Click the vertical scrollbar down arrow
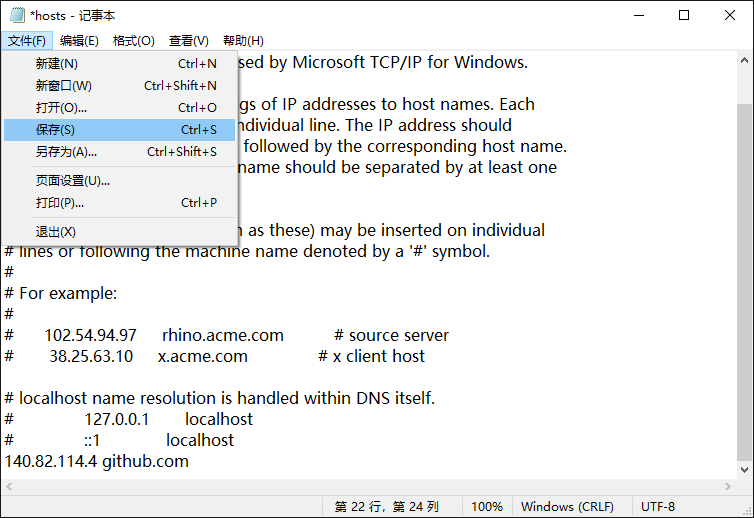This screenshot has height=518, width=754. point(744,470)
